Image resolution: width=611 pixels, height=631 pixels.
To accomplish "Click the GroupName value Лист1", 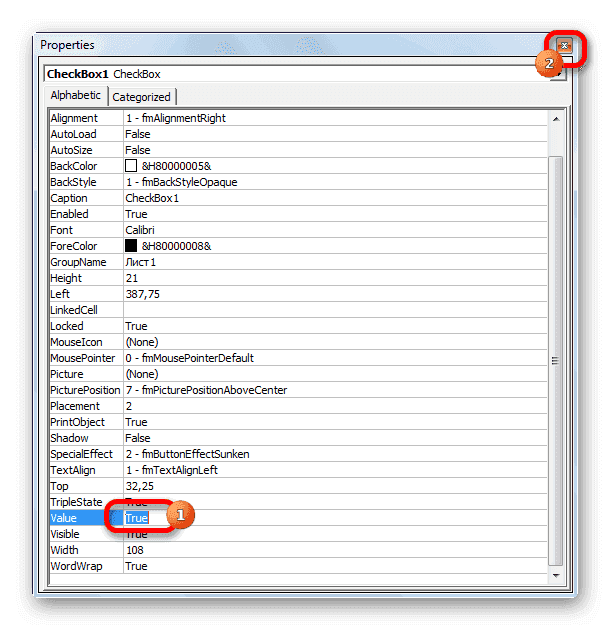I will pos(140,262).
